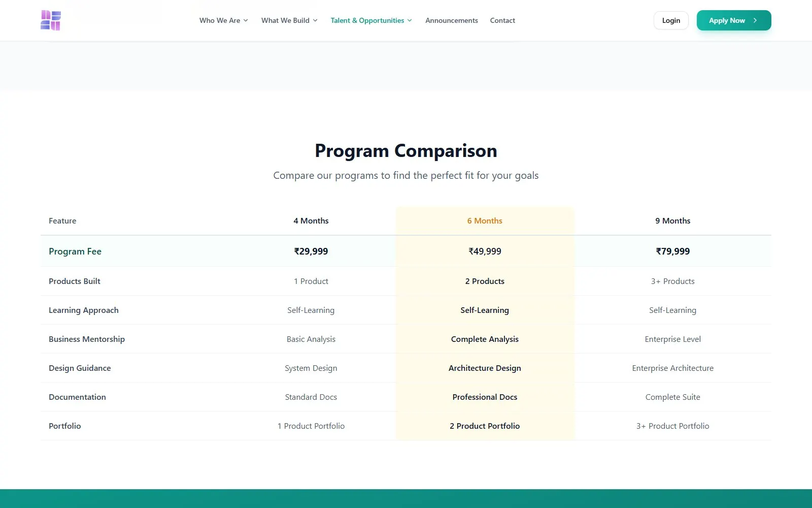Expand the Who We Are chevron
The height and width of the screenshot is (508, 812).
tap(246, 20)
